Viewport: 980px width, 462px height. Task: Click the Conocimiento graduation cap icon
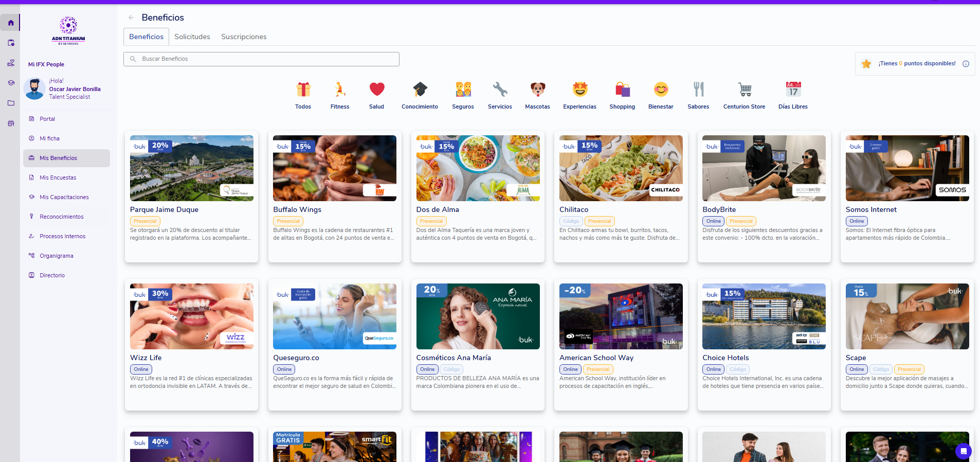pos(420,90)
